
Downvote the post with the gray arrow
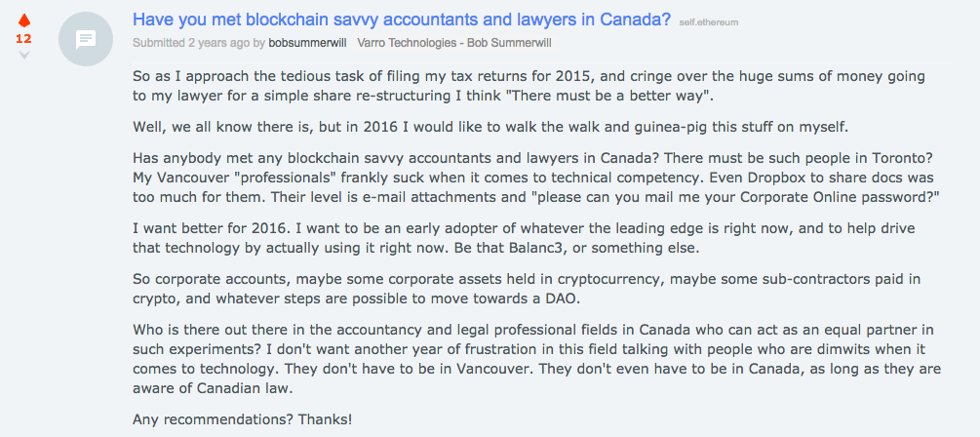coord(24,56)
